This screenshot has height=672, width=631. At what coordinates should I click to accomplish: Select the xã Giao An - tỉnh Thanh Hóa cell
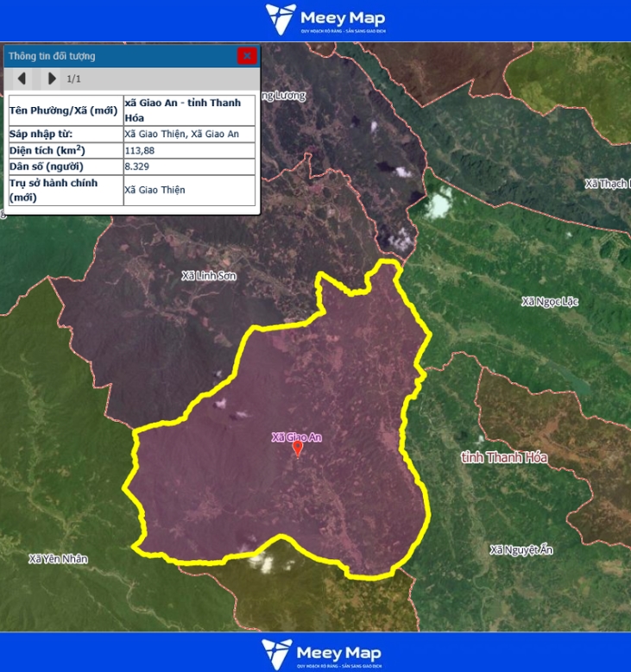click(x=189, y=110)
